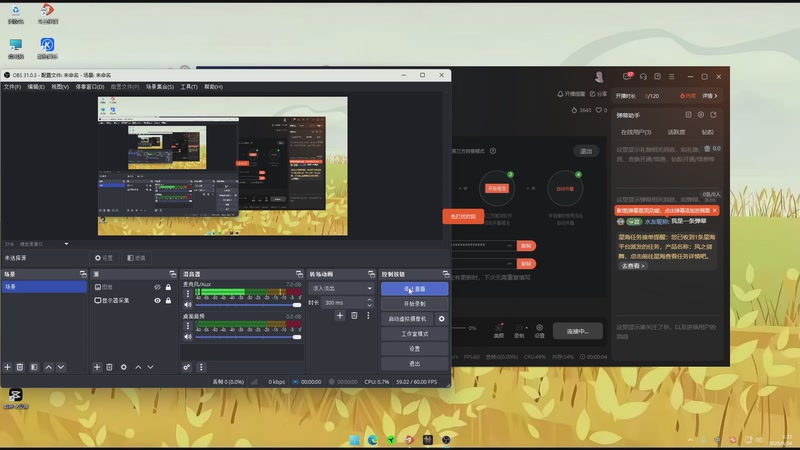Undock the Scene Transitions panel float icon
The image size is (800, 450).
click(371, 274)
